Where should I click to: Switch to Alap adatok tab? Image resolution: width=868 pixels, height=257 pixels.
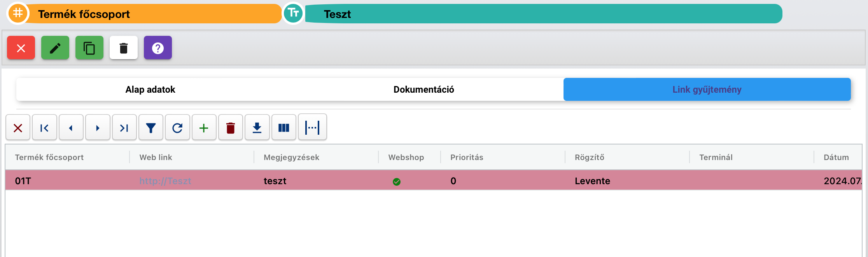pos(150,90)
